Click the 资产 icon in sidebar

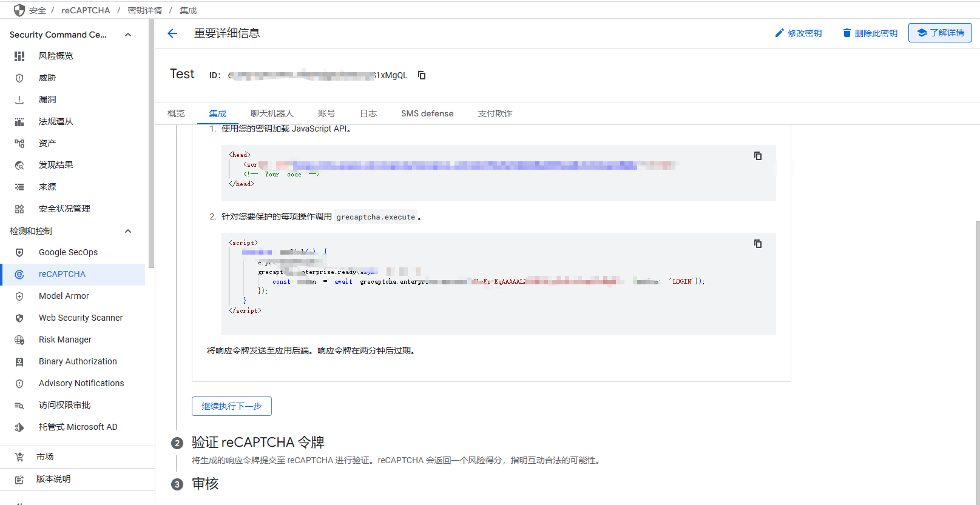[19, 143]
